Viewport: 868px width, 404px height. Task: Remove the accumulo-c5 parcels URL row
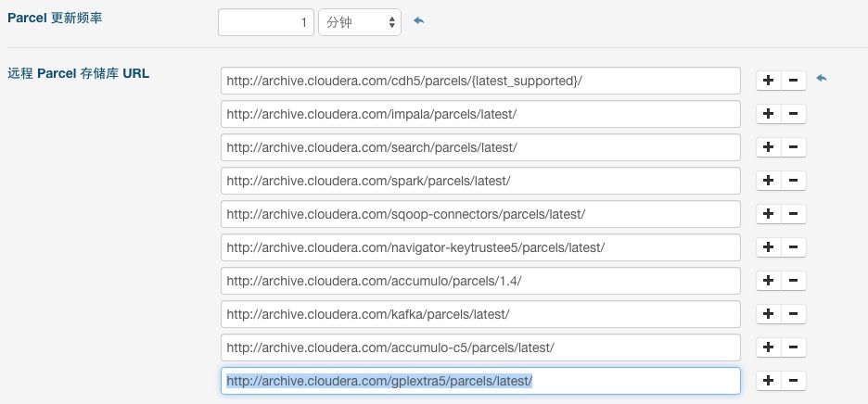(794, 347)
